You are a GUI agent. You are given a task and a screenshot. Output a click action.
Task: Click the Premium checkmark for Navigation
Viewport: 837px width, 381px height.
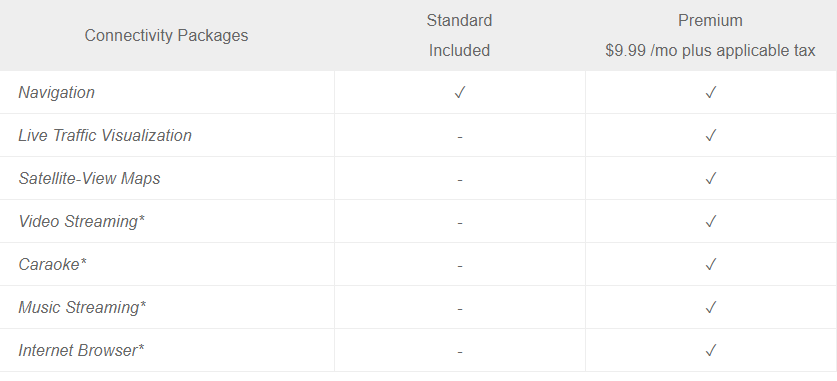710,92
